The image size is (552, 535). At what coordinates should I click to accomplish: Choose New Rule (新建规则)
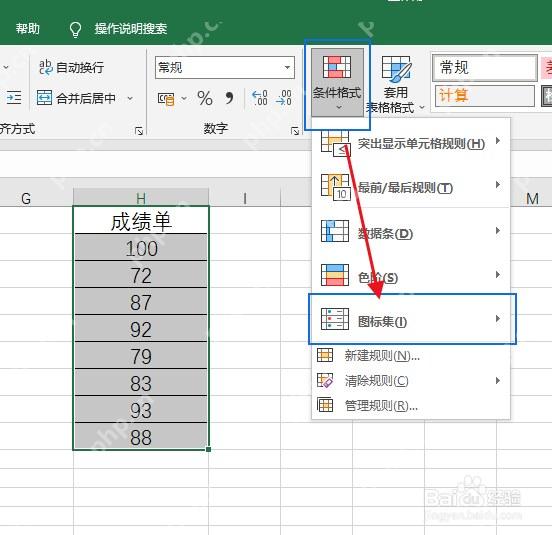coord(411,355)
